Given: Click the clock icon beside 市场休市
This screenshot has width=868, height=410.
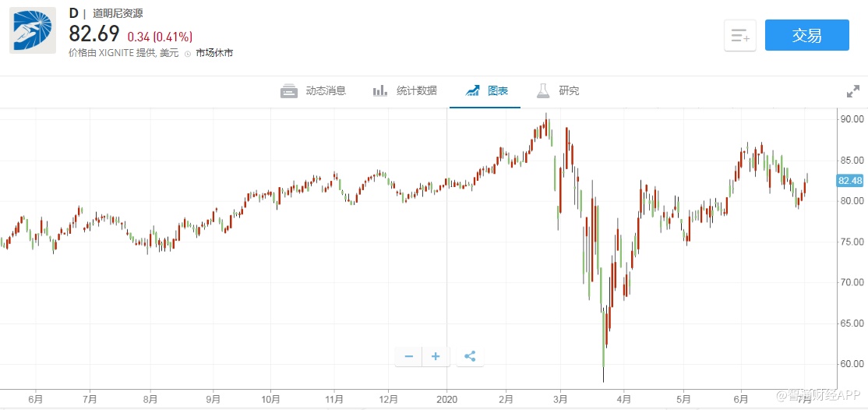Looking at the screenshot, I should tap(189, 54).
